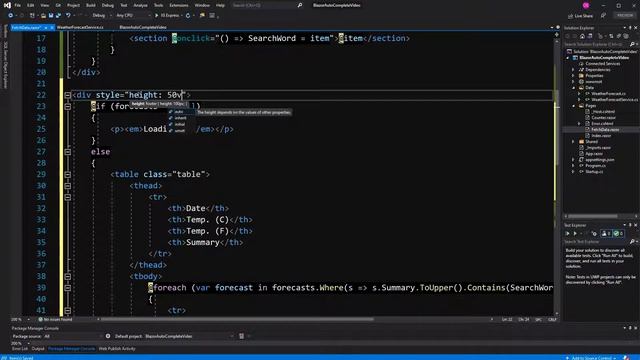Screen dimensions: 640x360
Task: Toggle the total tests filter in Test Explorer
Action: click(606, 233)
